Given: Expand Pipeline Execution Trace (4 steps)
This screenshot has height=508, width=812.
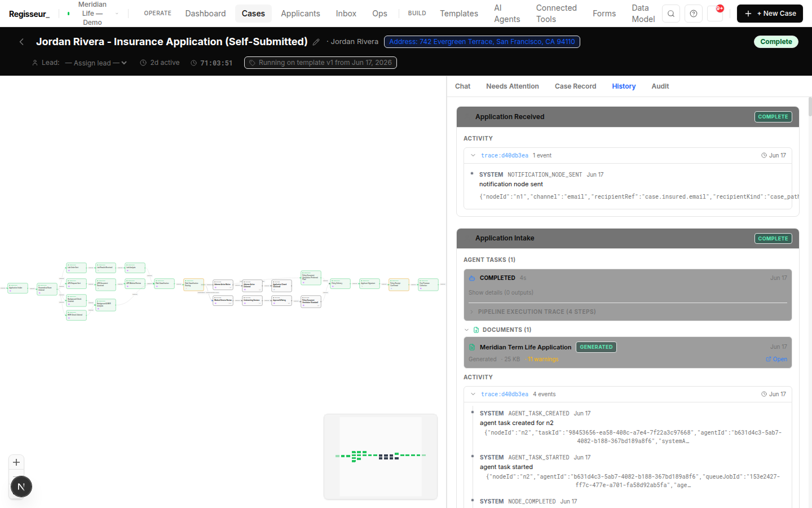Looking at the screenshot, I should [532, 312].
